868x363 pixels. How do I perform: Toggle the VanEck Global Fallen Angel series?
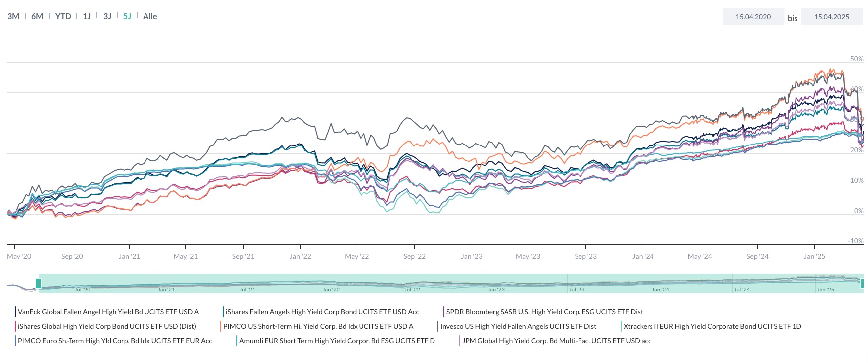107,312
